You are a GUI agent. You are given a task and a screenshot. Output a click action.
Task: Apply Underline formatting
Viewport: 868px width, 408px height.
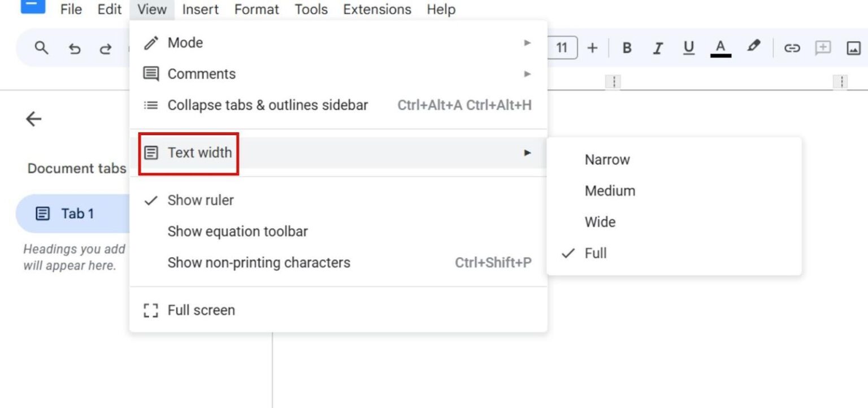688,47
